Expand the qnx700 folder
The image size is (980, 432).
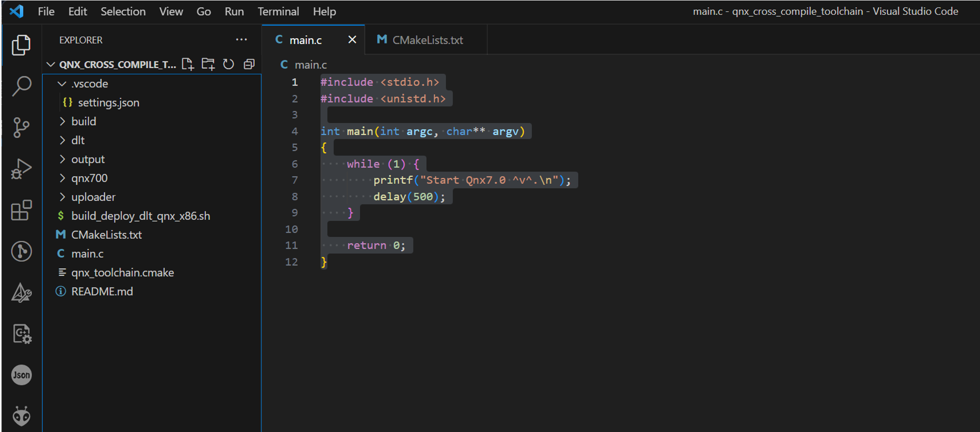tap(62, 178)
